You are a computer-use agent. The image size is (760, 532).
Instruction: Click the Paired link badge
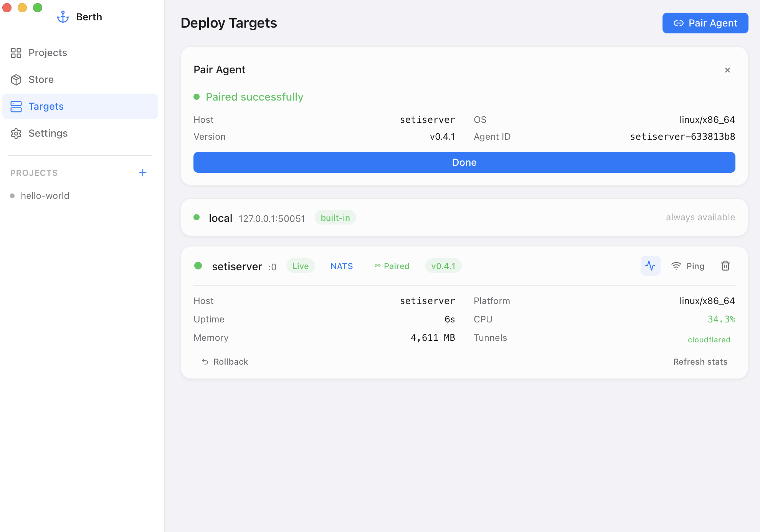pos(392,266)
